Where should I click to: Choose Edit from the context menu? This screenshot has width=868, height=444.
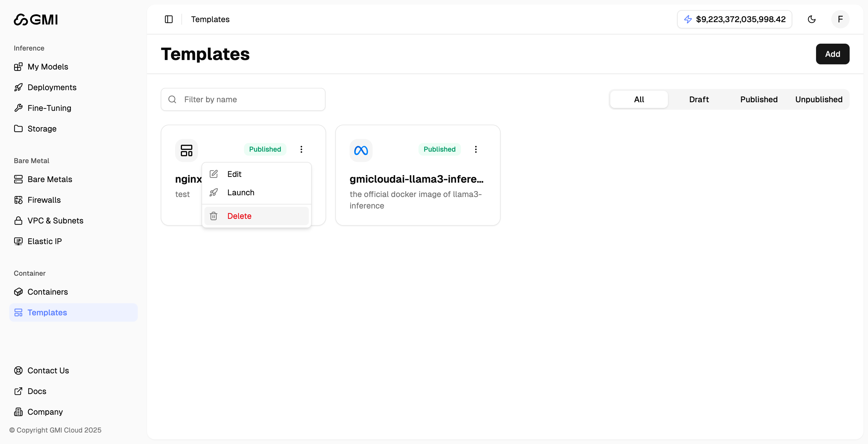[234, 174]
